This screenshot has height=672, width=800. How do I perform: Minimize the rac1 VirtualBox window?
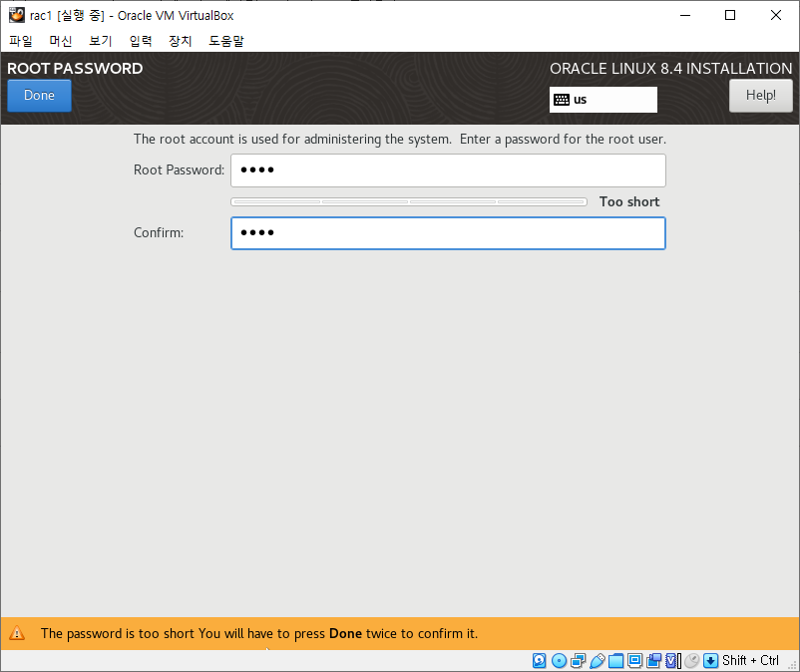(685, 15)
